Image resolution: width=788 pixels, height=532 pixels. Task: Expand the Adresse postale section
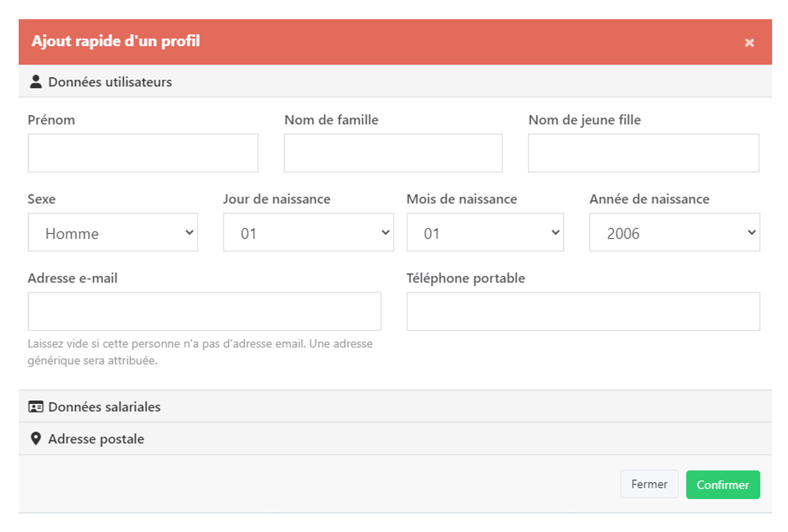[x=96, y=439]
